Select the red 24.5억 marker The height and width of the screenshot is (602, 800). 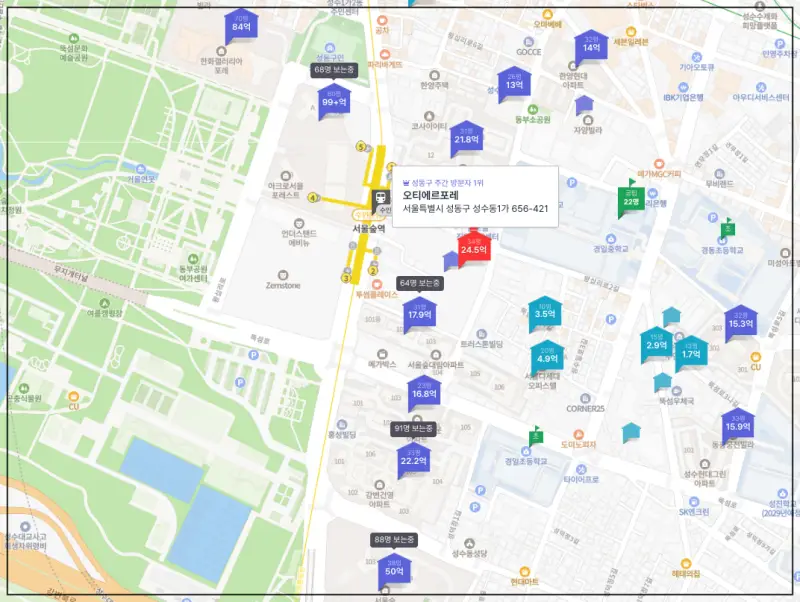(x=474, y=248)
